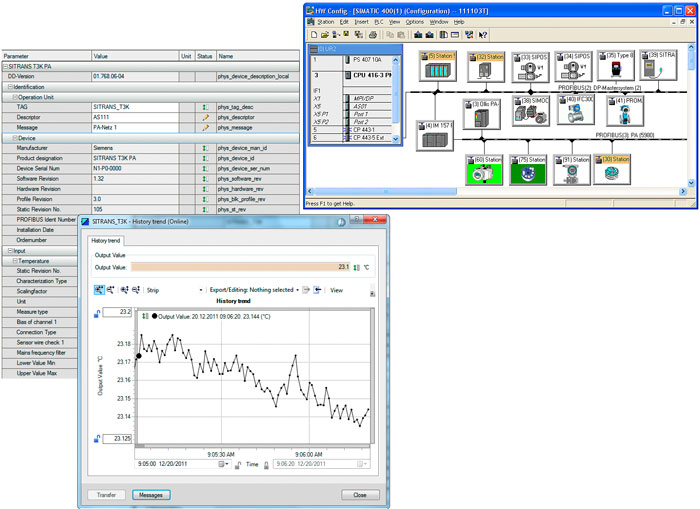
Task: Select the (30) Station highlighted device
Action: tap(612, 169)
